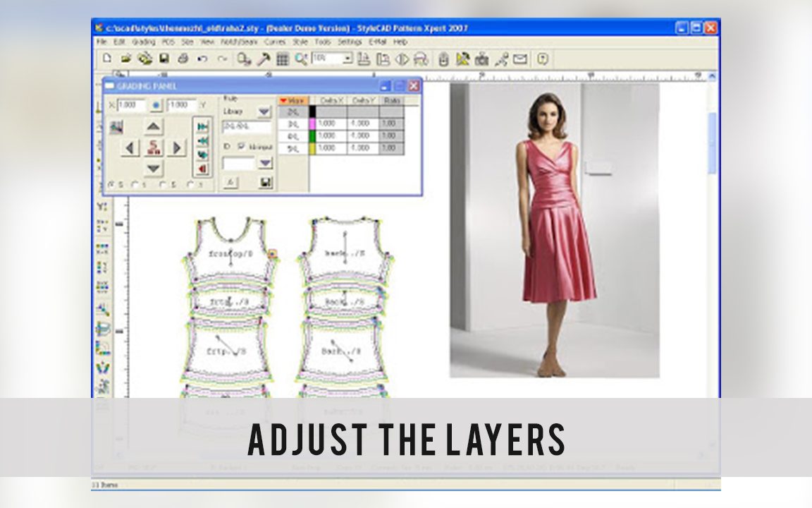Image resolution: width=812 pixels, height=508 pixels.
Task: Click the green color swatch in size table
Action: pos(312,136)
